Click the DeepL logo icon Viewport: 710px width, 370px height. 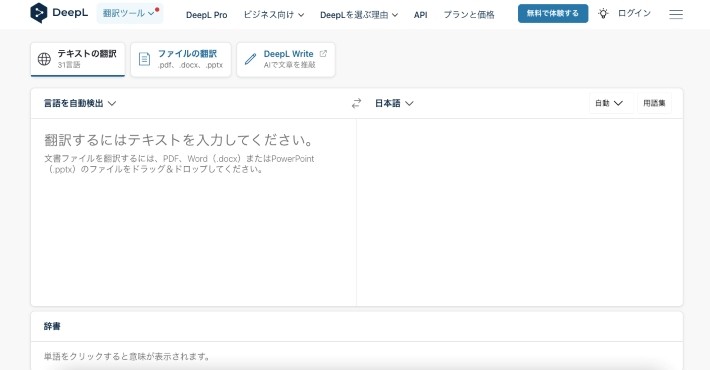tap(38, 13)
